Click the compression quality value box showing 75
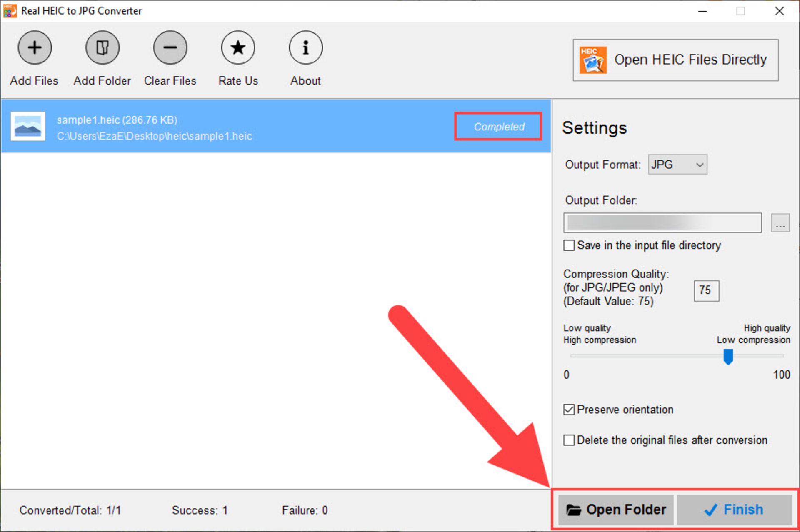800x532 pixels. (706, 290)
